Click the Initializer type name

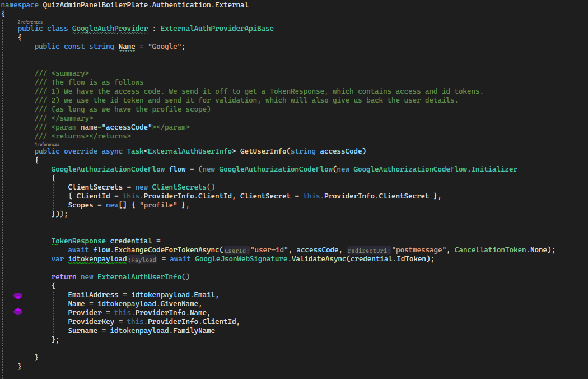494,169
